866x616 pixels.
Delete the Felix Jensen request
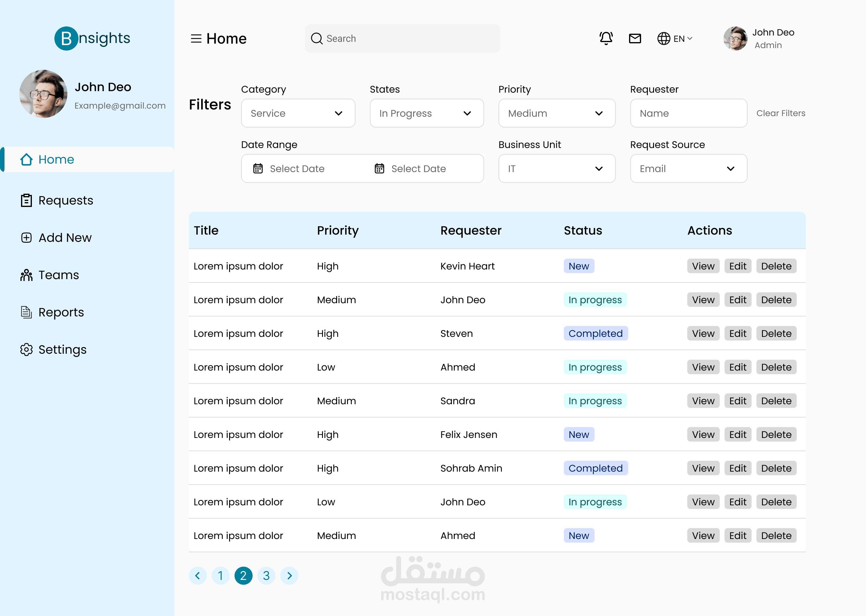point(776,434)
